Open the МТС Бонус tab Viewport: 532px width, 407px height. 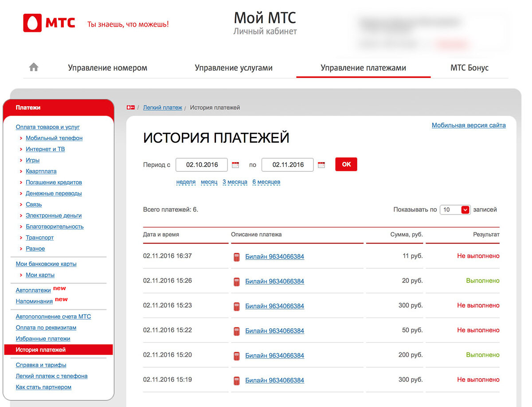pos(469,68)
